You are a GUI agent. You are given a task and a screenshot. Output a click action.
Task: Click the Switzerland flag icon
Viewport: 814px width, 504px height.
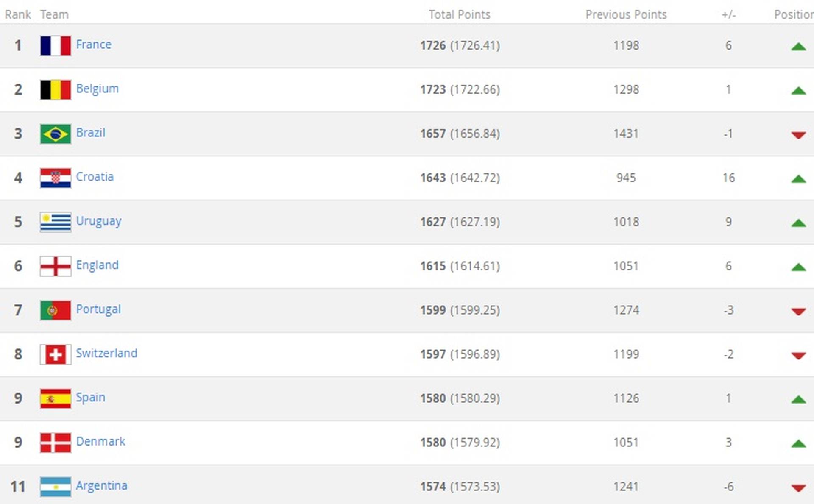point(56,354)
